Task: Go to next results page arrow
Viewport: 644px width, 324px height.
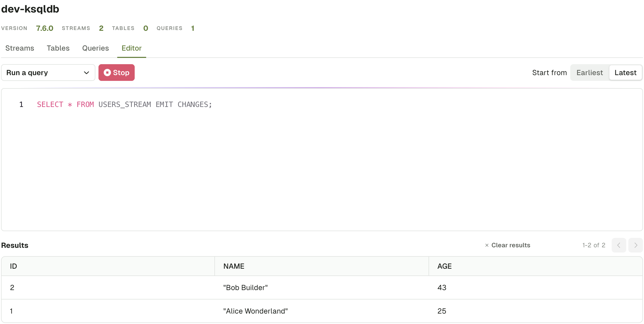Action: [635, 245]
